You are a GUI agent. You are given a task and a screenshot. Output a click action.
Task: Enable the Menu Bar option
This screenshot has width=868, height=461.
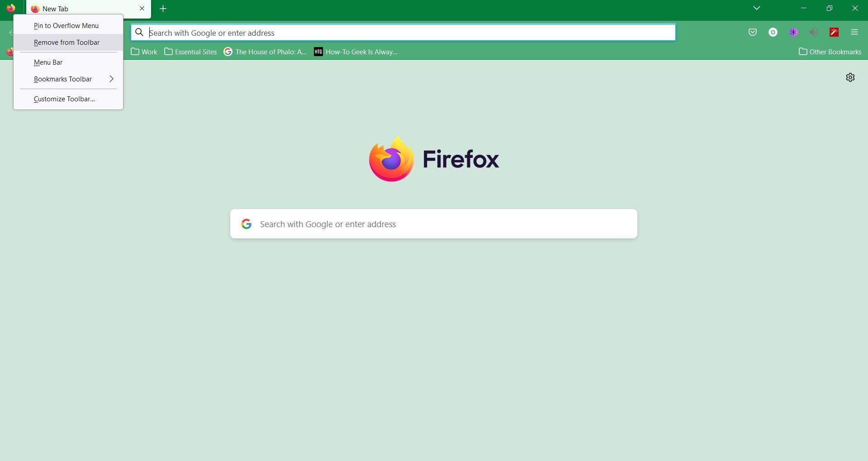[x=48, y=62]
